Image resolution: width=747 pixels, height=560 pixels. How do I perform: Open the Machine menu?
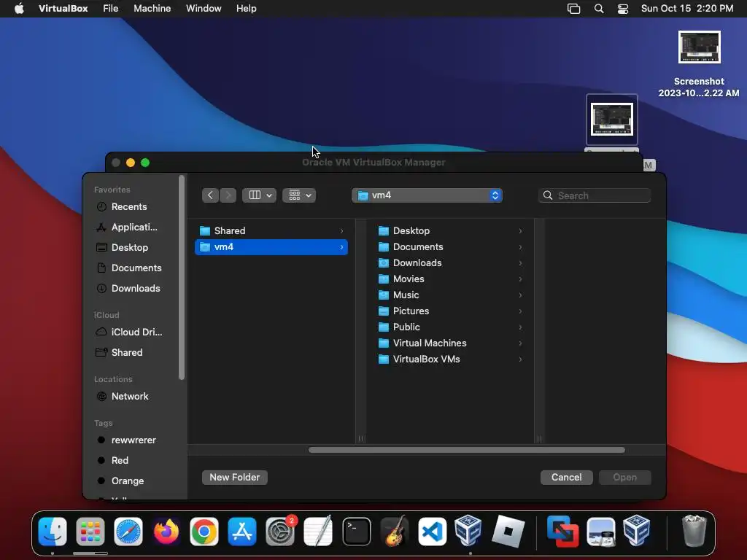152,9
